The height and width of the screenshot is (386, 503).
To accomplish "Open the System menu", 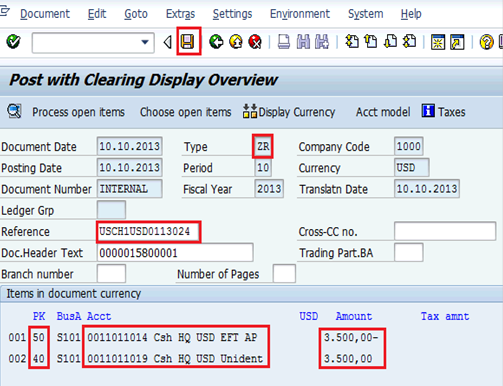I will pyautogui.click(x=365, y=14).
